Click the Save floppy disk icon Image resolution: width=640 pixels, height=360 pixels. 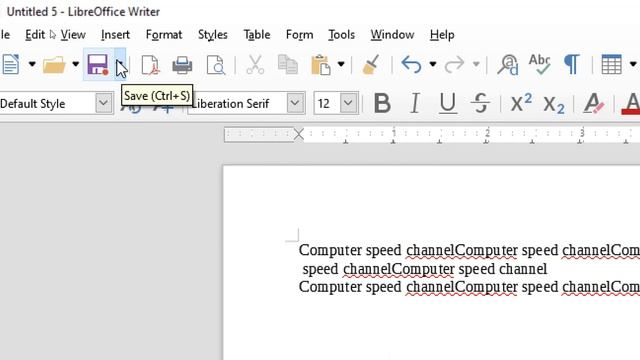tap(98, 64)
